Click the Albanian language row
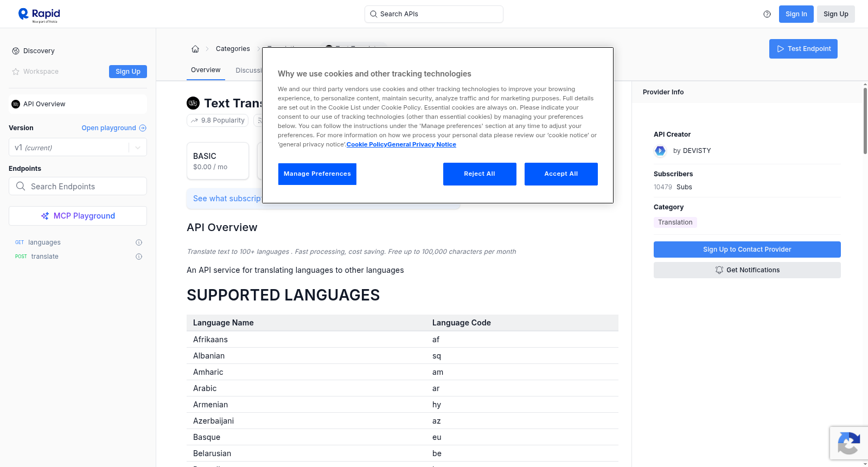This screenshot has width=868, height=467. [403, 356]
